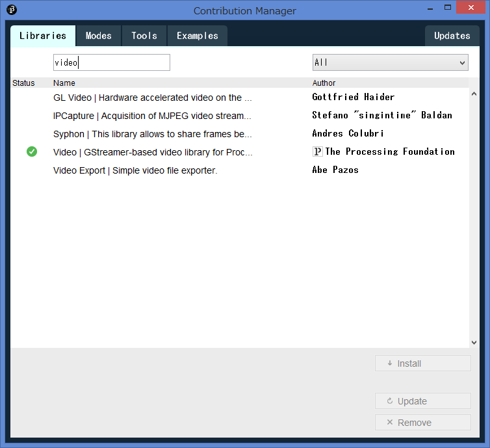The image size is (490, 448).
Task: Click the Processing logo in title bar
Action: 12,10
